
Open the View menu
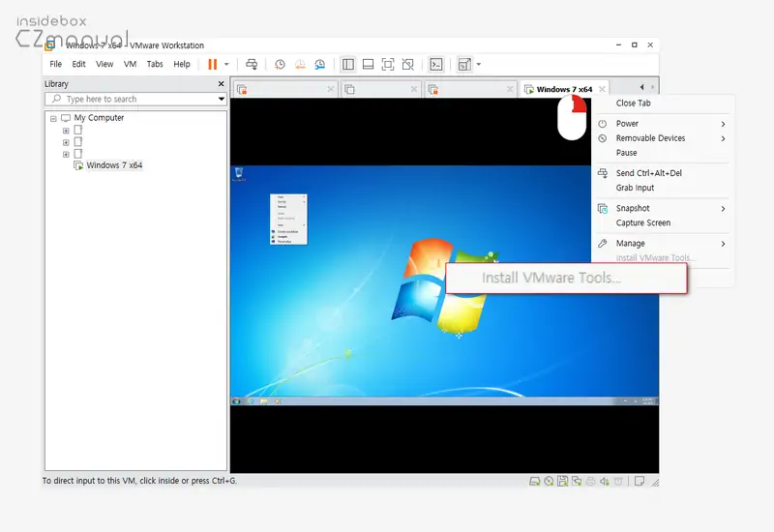pos(104,64)
